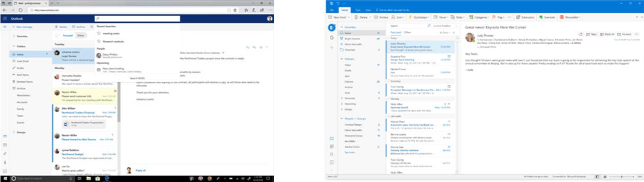Toggle the hamburger navigation pane in Outlook web
Viewport: 644px width, 182px height.
pos(5,27)
